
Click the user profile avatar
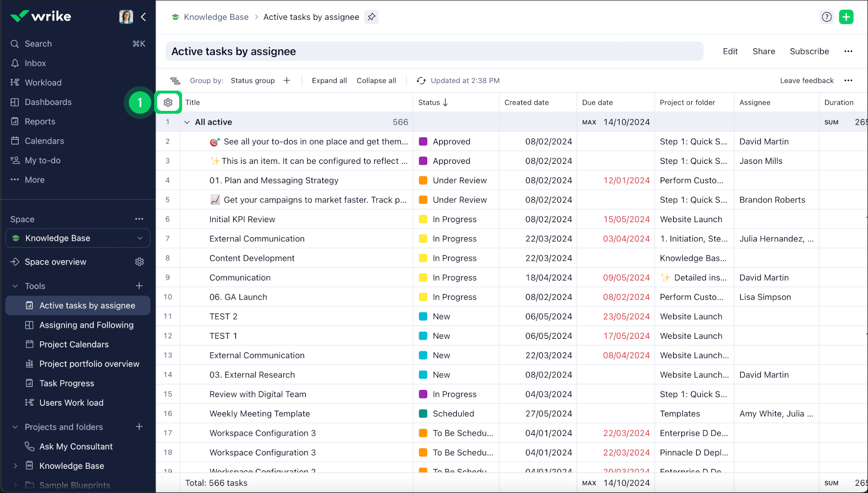click(126, 17)
